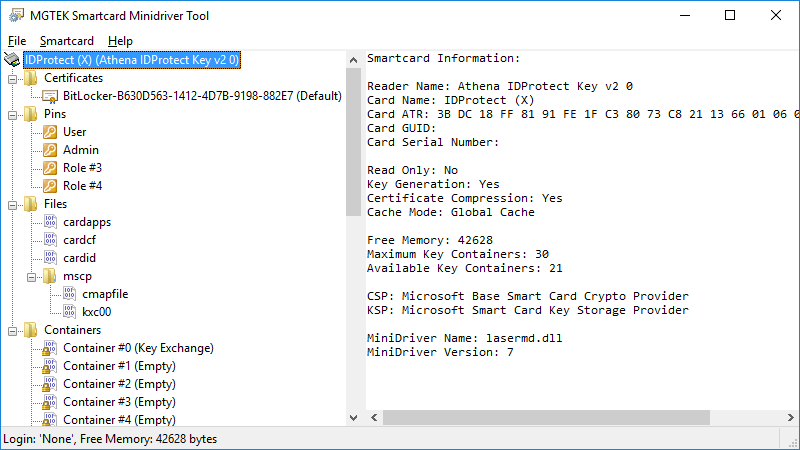Click the cmapfile binary file icon

point(69,294)
